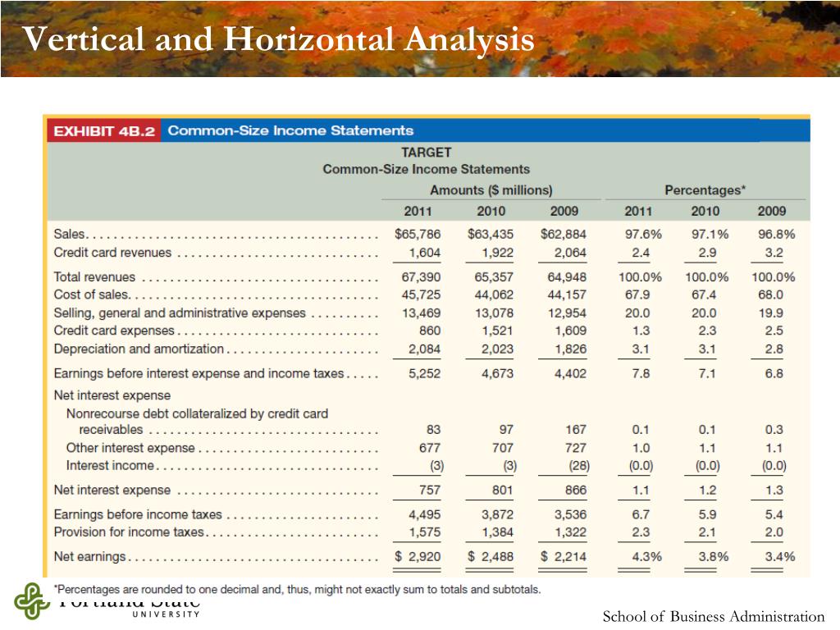Click the 2010 sales amount $63,435
The height and width of the screenshot is (630, 840).
[x=491, y=234]
